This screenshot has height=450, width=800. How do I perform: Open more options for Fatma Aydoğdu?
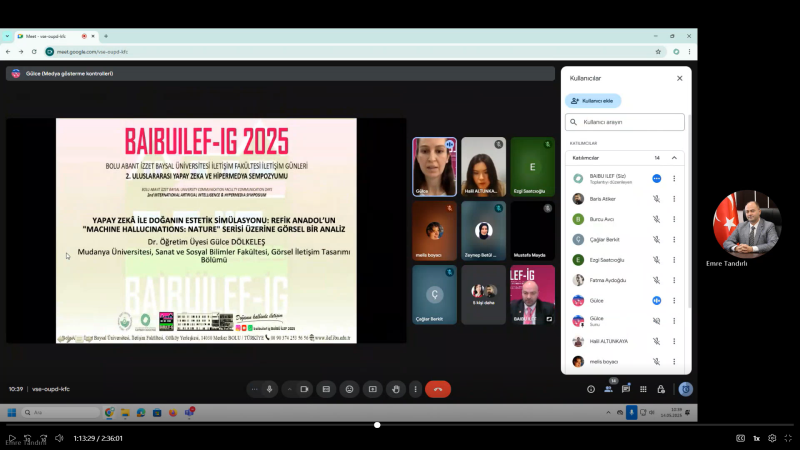tap(674, 280)
